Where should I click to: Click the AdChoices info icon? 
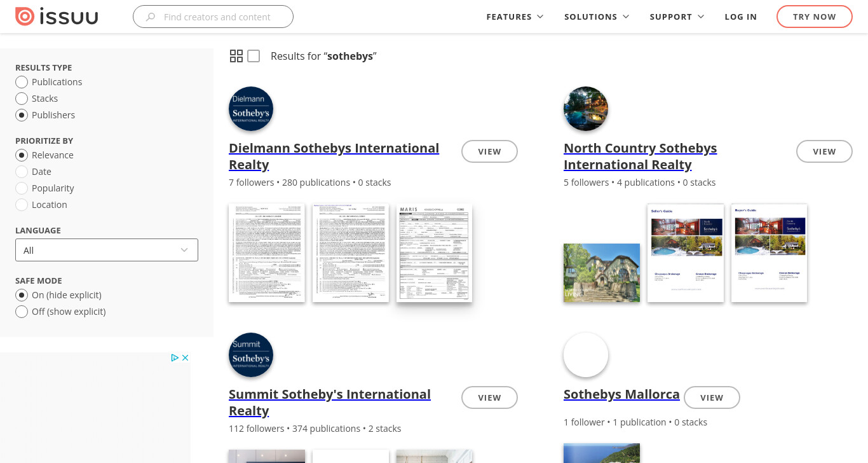point(175,357)
